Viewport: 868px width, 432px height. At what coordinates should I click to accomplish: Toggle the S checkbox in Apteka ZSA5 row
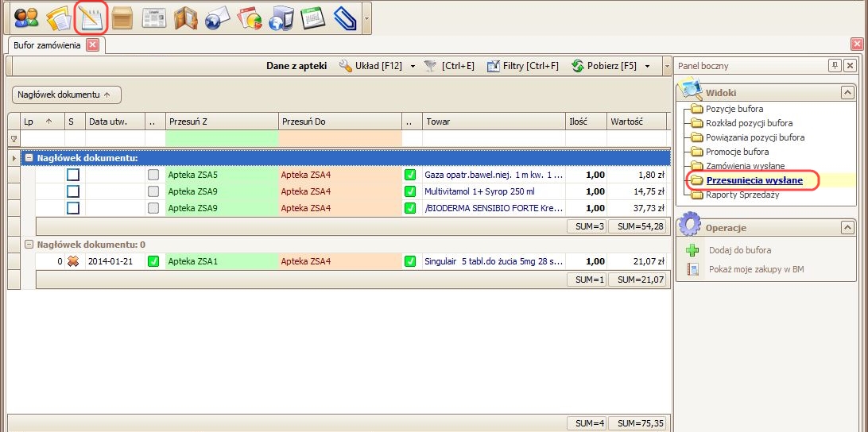pos(73,175)
